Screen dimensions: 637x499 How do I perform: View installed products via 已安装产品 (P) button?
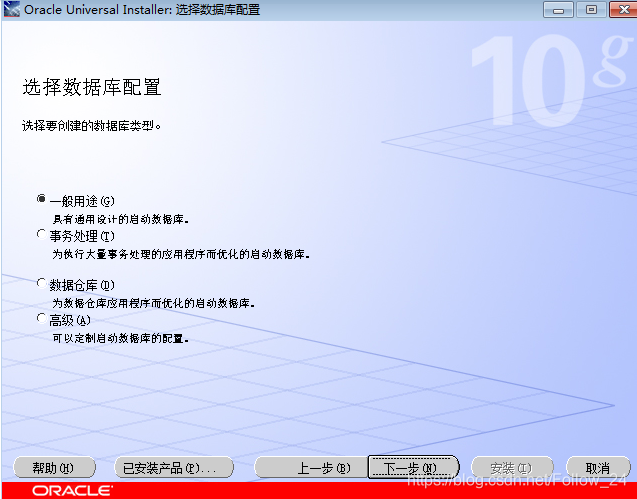coord(174,468)
